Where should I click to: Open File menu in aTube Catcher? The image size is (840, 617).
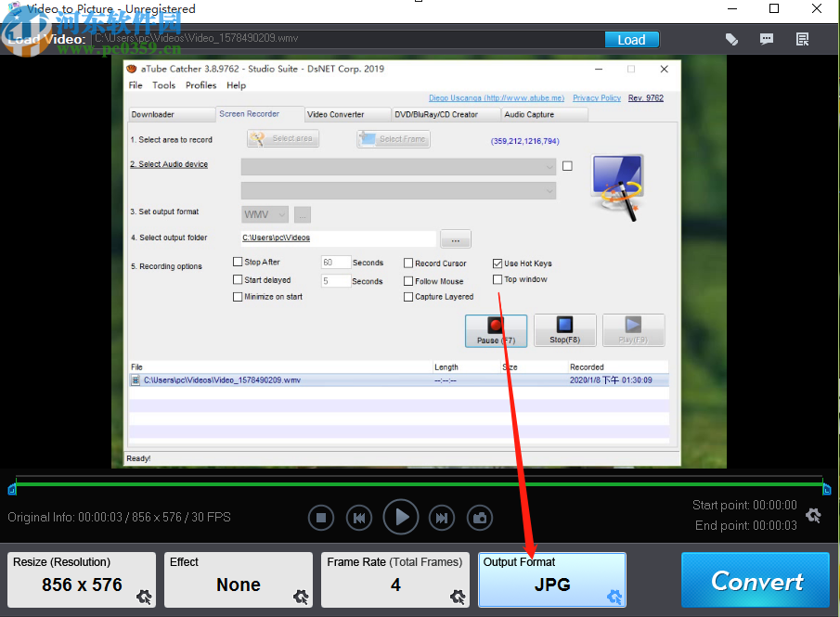[136, 85]
